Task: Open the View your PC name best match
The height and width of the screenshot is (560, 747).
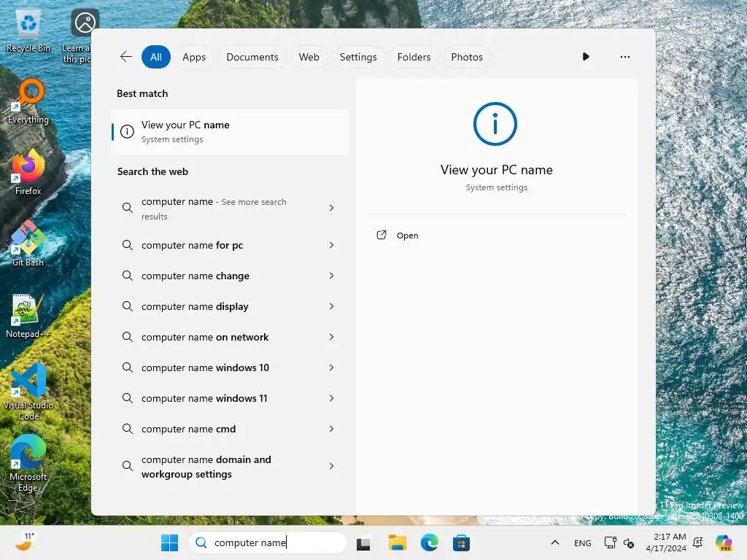Action: (x=230, y=132)
